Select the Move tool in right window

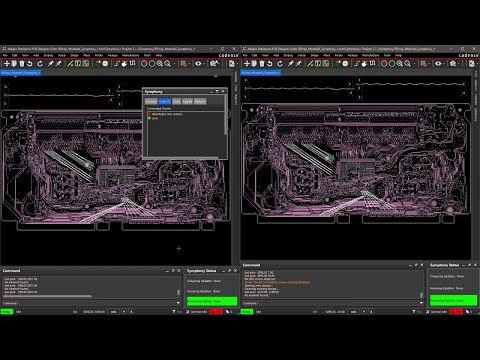[246, 63]
